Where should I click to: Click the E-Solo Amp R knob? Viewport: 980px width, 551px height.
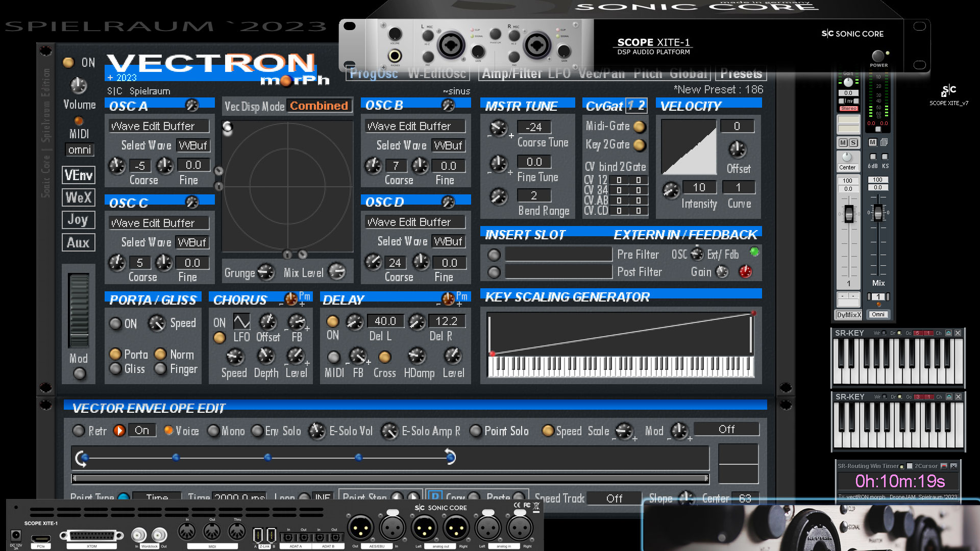click(389, 431)
